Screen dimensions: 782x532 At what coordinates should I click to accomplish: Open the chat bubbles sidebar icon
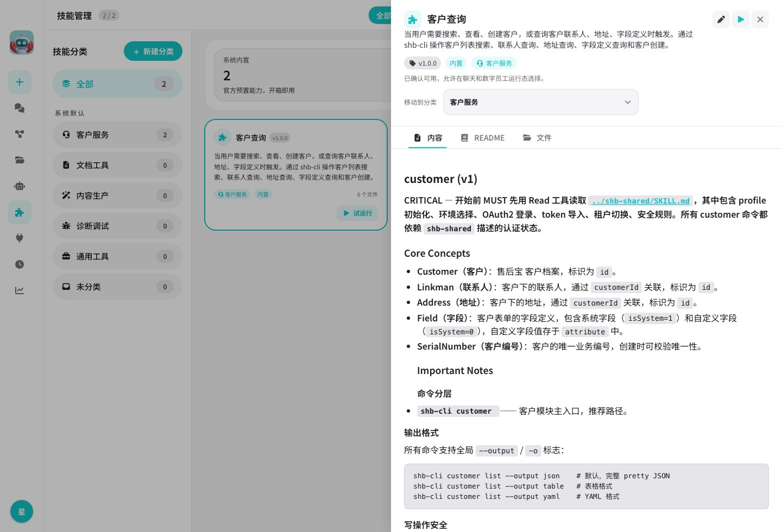20,108
